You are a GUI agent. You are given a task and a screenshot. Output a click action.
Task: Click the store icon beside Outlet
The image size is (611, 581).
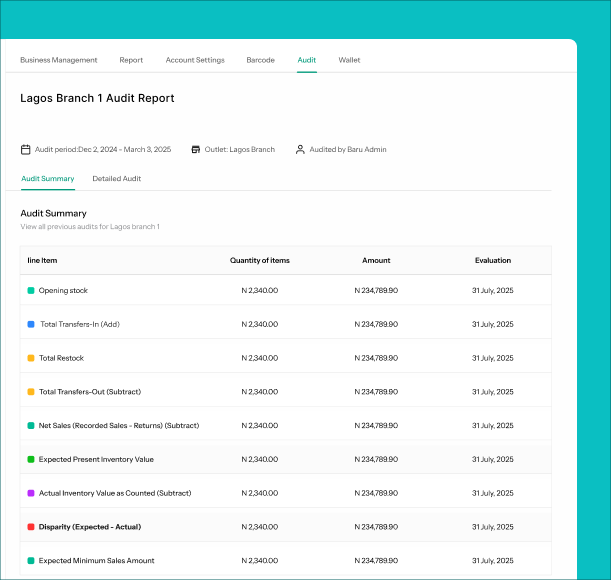coord(196,150)
